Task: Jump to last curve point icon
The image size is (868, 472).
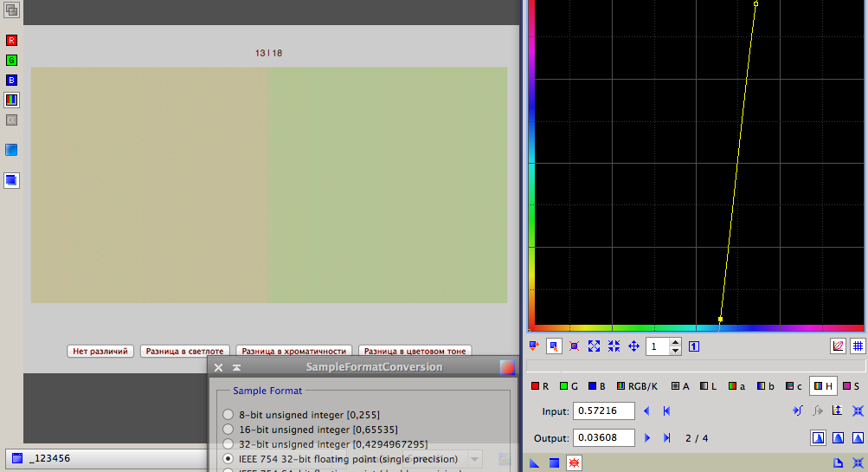Action: (666, 437)
